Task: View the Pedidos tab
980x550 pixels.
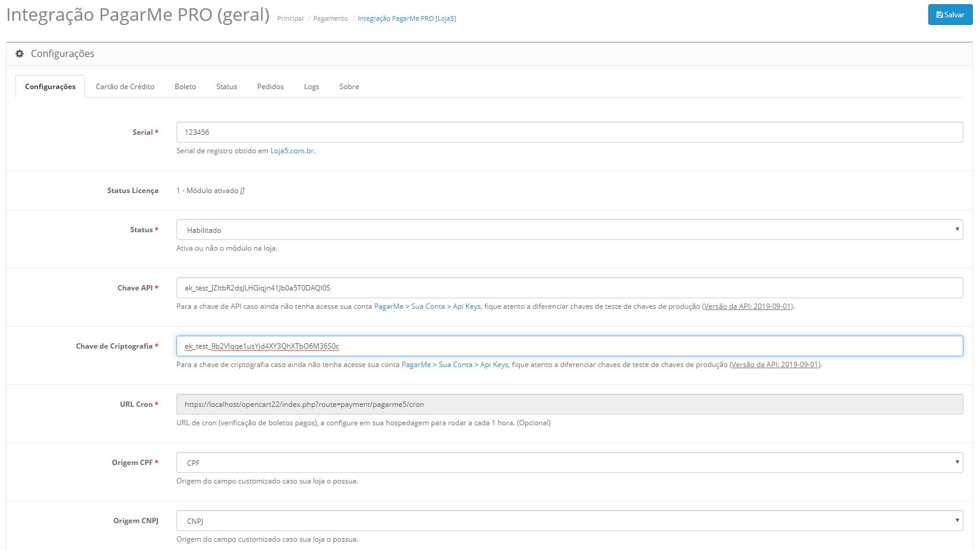Action: pos(270,86)
